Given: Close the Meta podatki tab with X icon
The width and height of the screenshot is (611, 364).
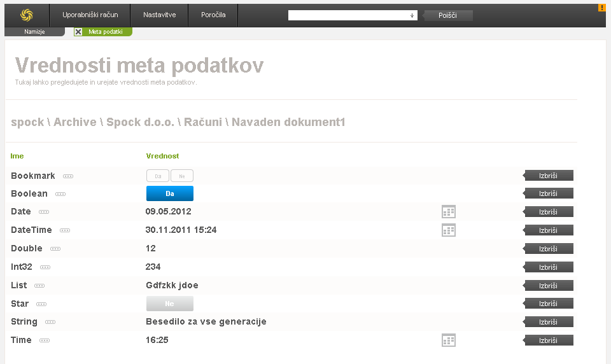Looking at the screenshot, I should pyautogui.click(x=78, y=32).
